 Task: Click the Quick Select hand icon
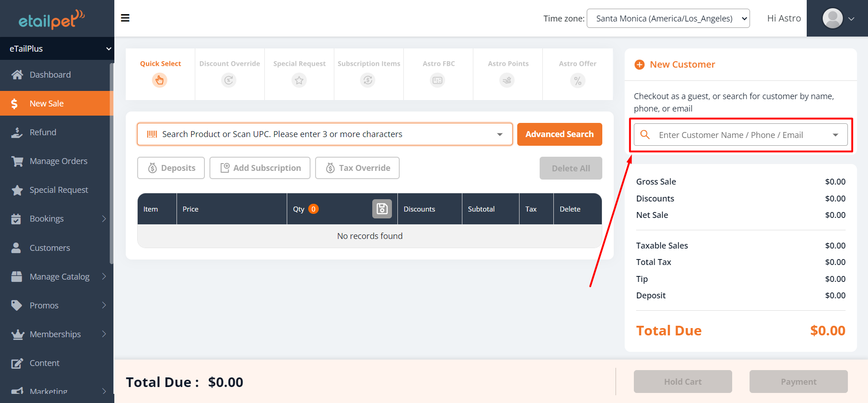tap(160, 80)
